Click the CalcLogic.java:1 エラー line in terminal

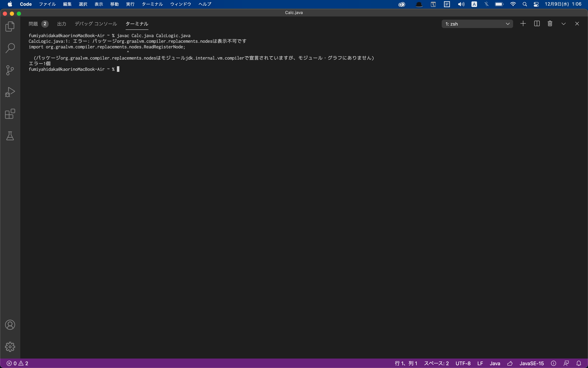click(x=138, y=41)
